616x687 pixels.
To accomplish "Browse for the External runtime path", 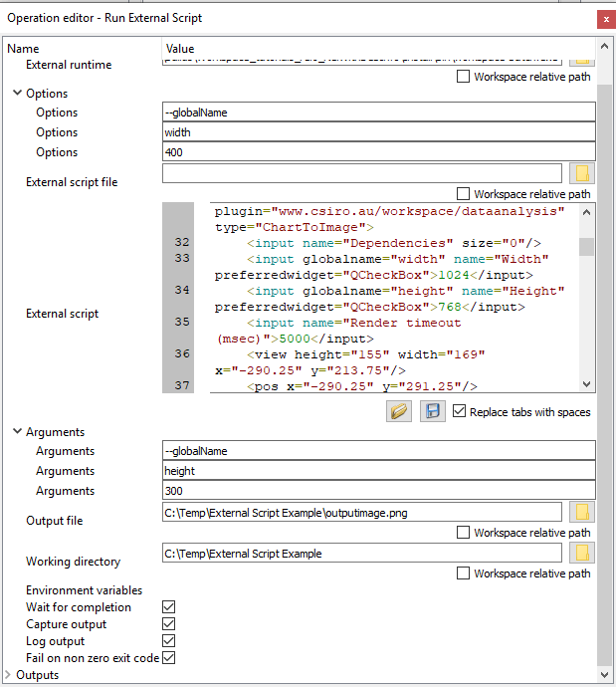I will [x=582, y=62].
